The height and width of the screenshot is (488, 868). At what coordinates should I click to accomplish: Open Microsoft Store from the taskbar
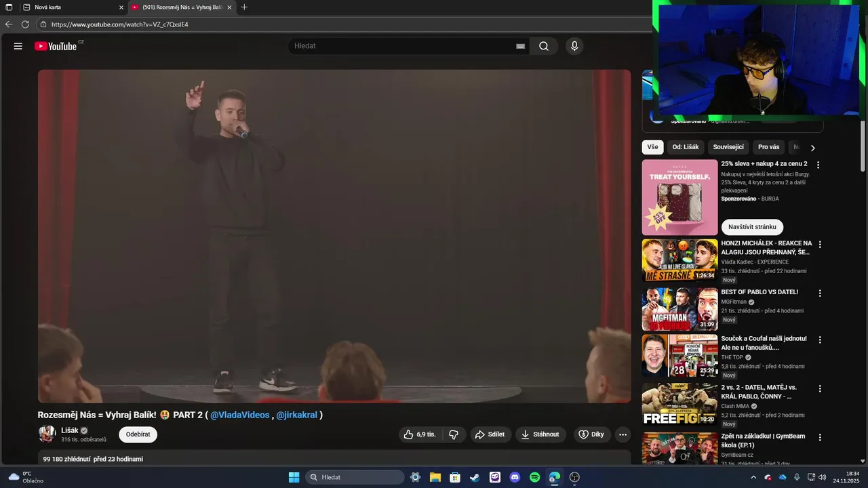pyautogui.click(x=455, y=477)
